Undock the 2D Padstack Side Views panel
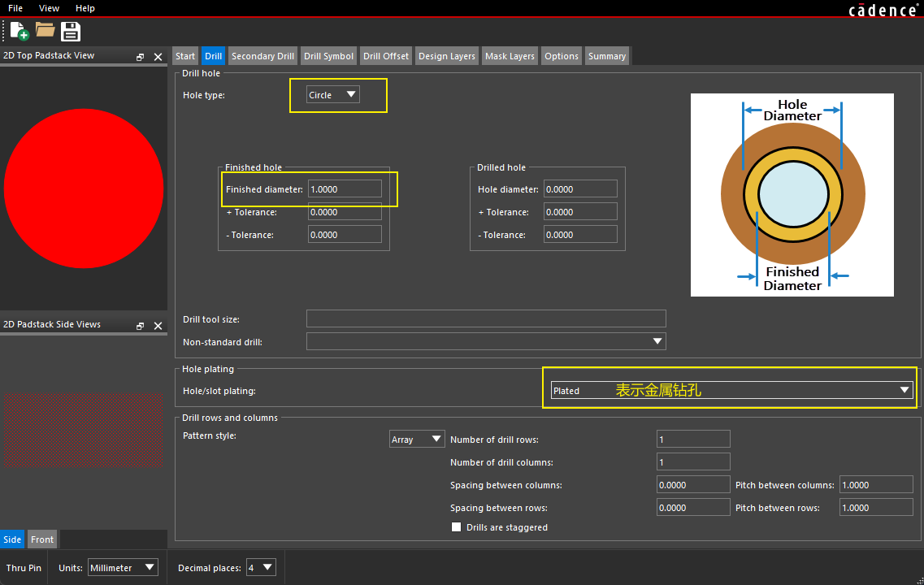This screenshot has height=585, width=924. [x=140, y=326]
